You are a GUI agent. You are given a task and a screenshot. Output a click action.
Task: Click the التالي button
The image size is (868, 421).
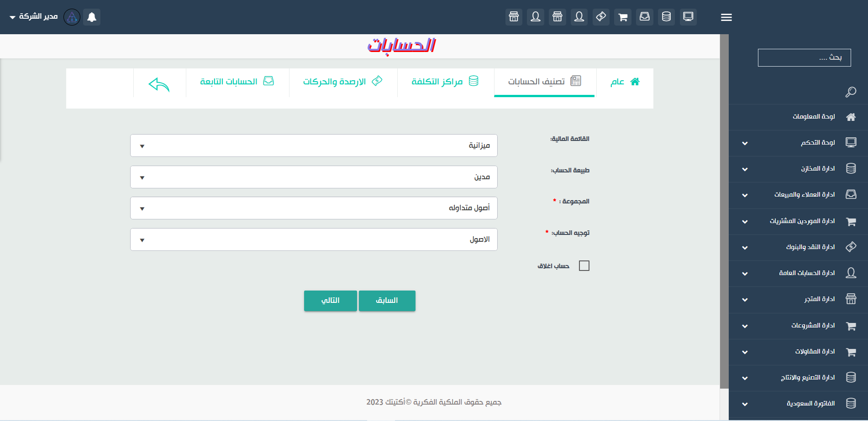click(331, 301)
